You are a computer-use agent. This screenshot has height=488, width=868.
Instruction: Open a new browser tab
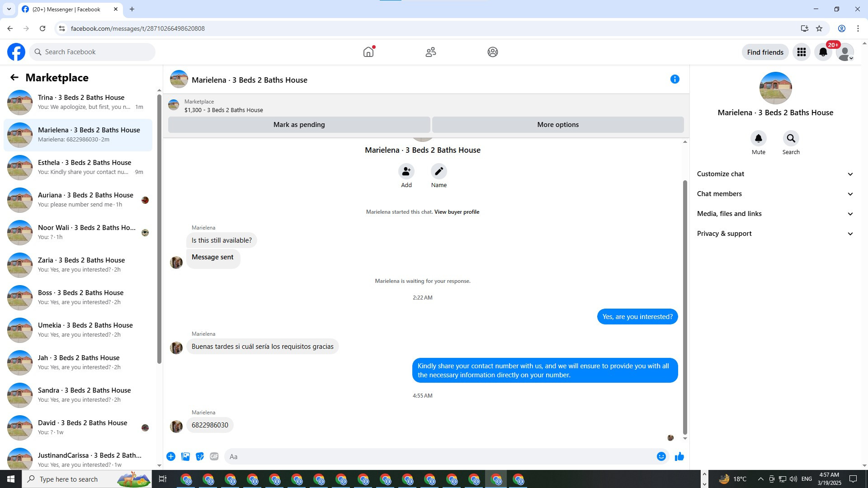point(132,9)
